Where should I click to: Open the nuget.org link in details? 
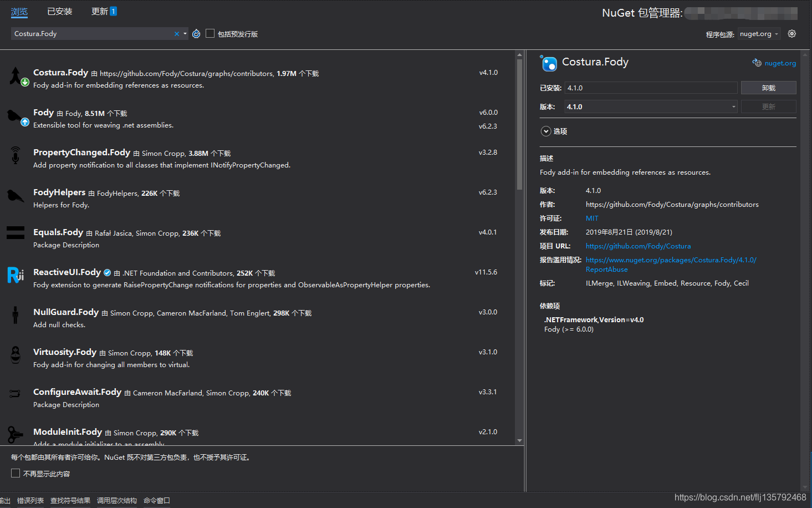pos(780,63)
